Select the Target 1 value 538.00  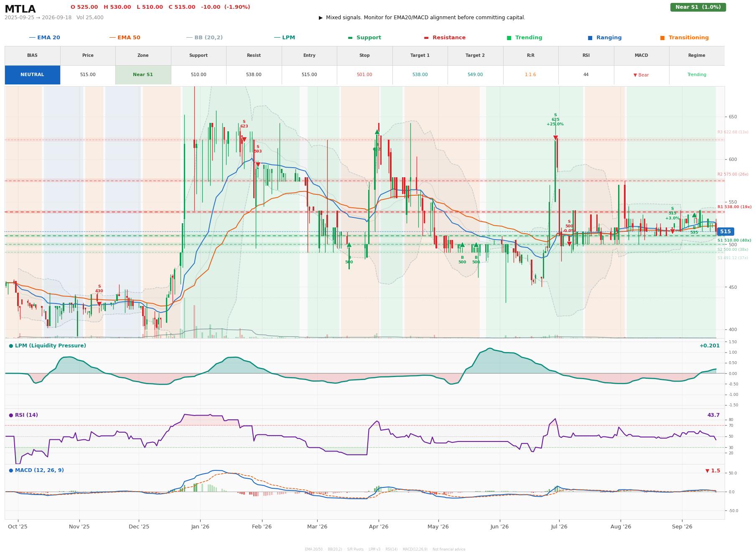coord(420,75)
